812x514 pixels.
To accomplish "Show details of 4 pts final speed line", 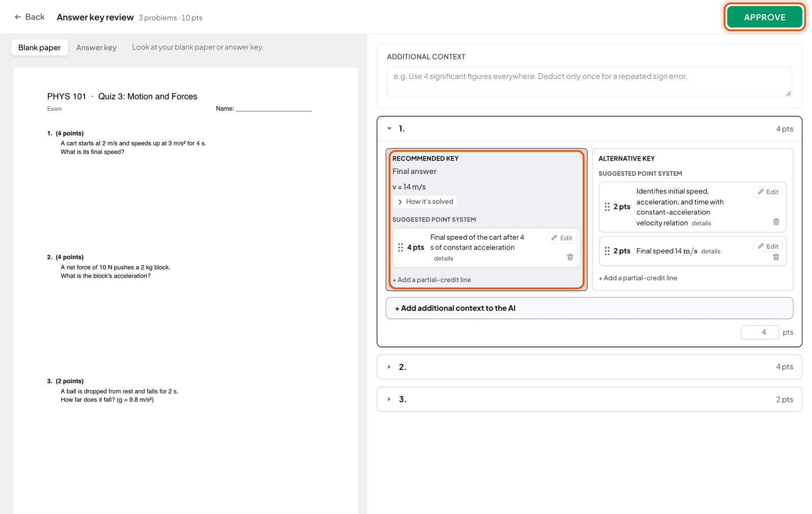I will click(443, 259).
